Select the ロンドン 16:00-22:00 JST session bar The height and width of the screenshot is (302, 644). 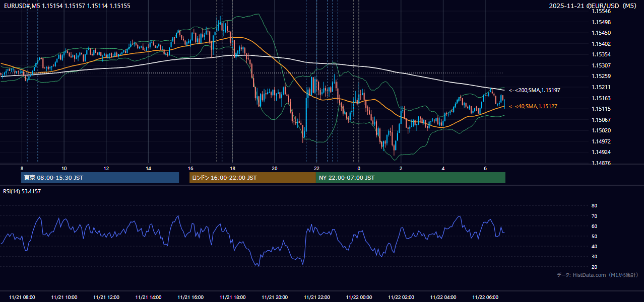tap(252, 178)
